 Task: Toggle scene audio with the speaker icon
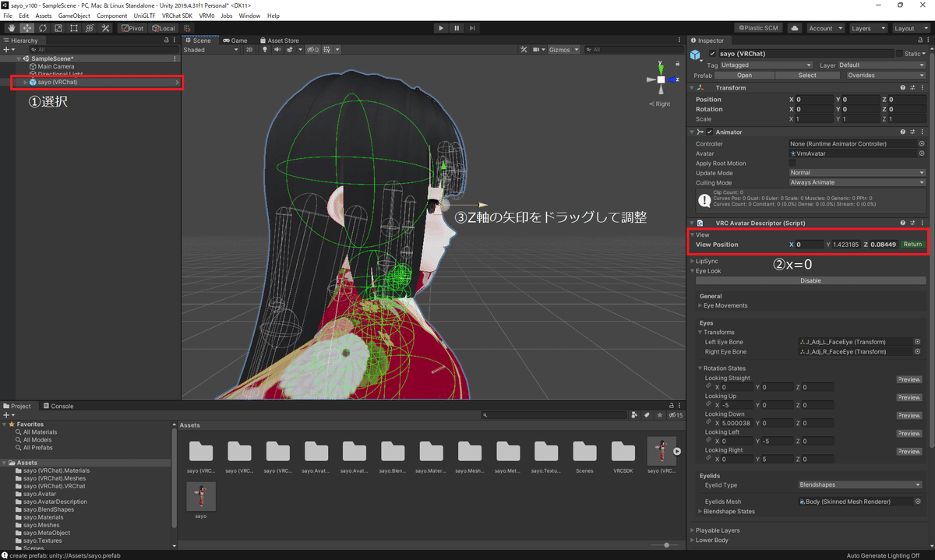click(x=277, y=50)
